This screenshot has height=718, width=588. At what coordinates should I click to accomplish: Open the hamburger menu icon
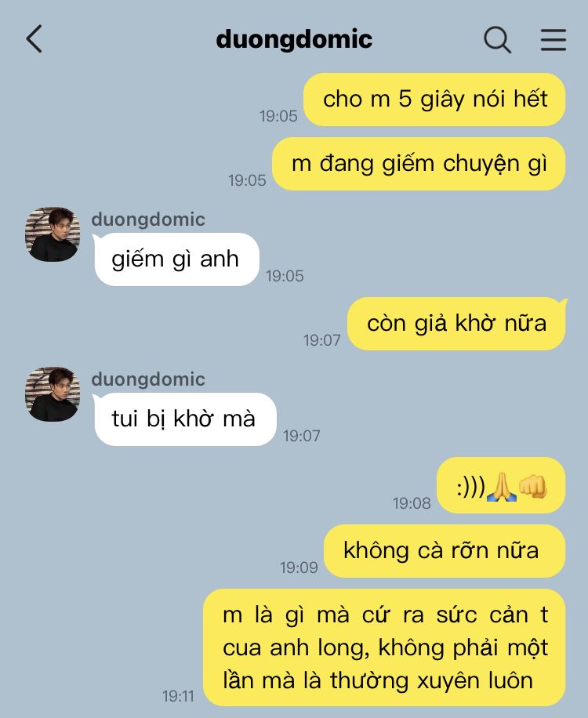pyautogui.click(x=554, y=39)
